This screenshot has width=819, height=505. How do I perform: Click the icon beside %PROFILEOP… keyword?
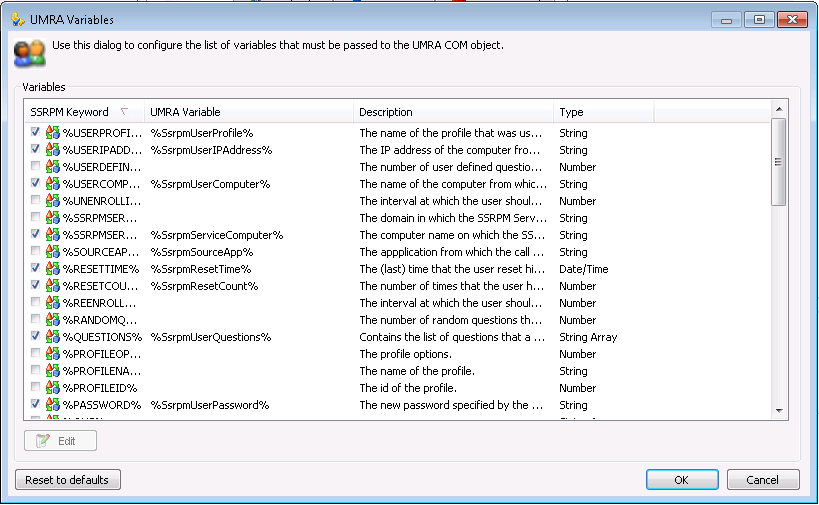click(53, 354)
